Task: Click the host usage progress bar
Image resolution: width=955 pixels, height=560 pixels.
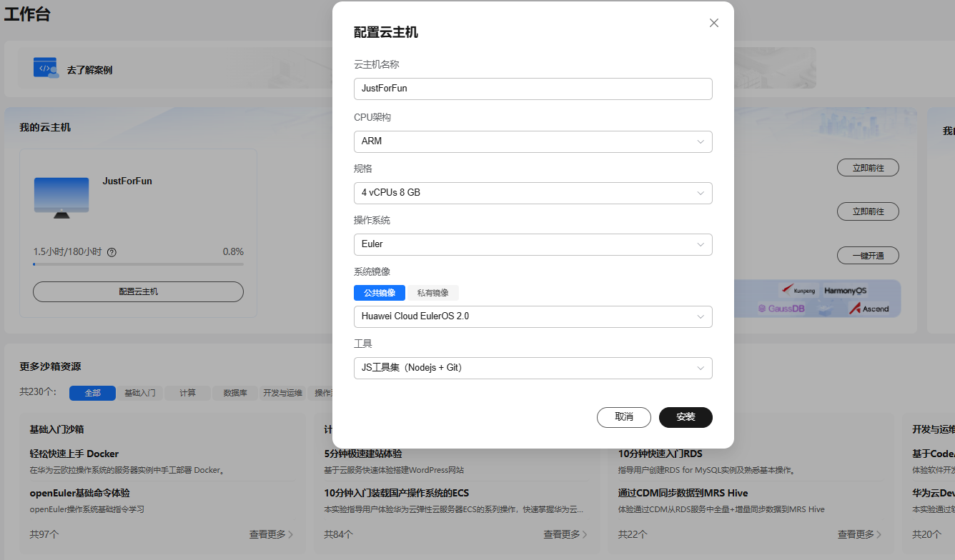Action: 138,264
